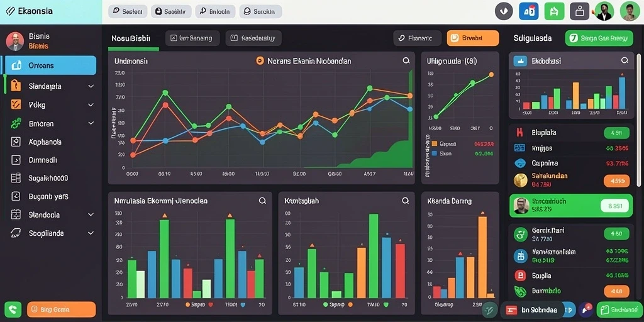The height and width of the screenshot is (322, 644).
Task: Click the orange Blog Gosiia button
Action: (x=61, y=309)
